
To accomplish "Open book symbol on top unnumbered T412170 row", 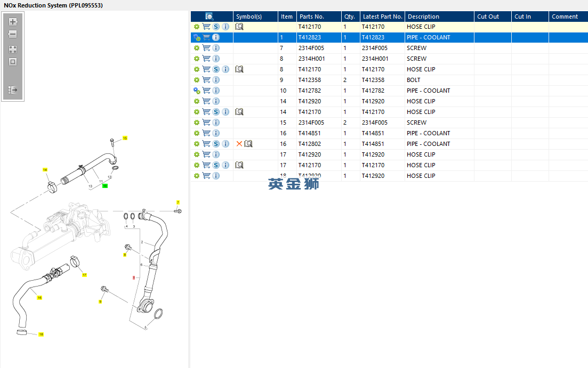I will pyautogui.click(x=239, y=27).
